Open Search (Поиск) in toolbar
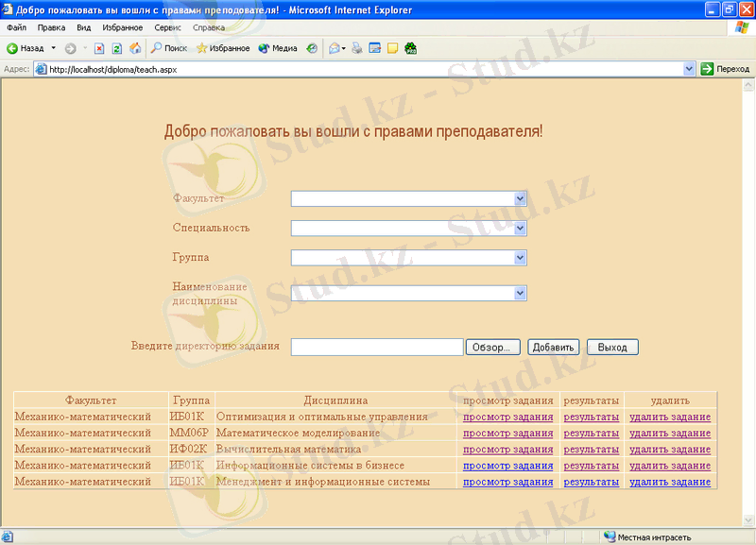The height and width of the screenshot is (545, 756). point(169,48)
